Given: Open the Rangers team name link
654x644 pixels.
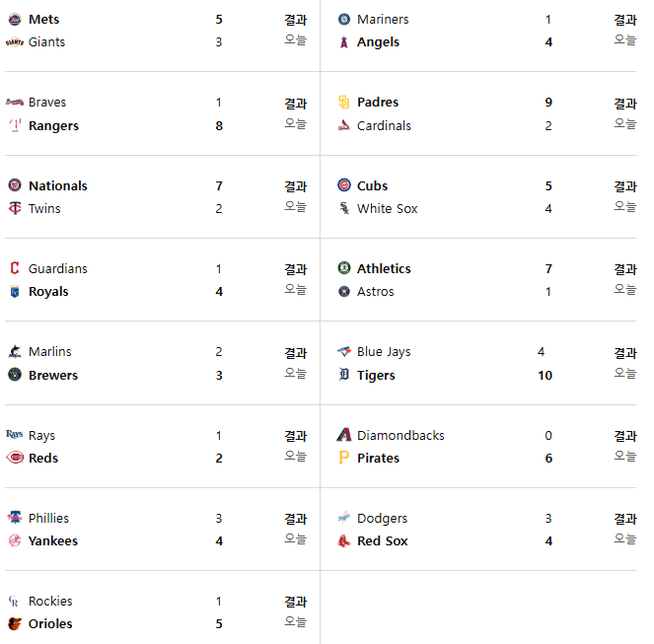Looking at the screenshot, I should (x=53, y=126).
